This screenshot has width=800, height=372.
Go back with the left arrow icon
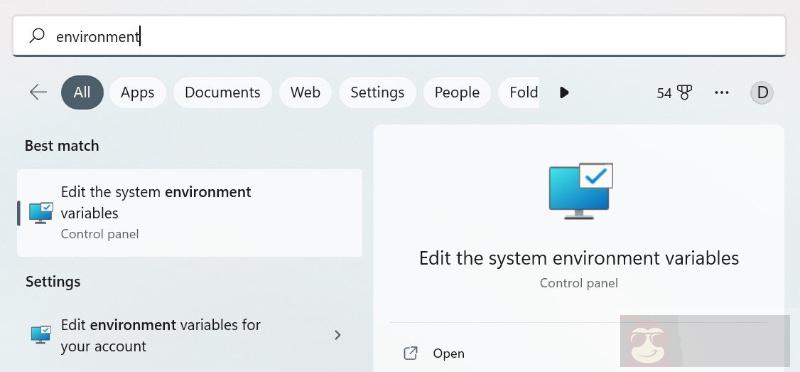pyautogui.click(x=38, y=92)
